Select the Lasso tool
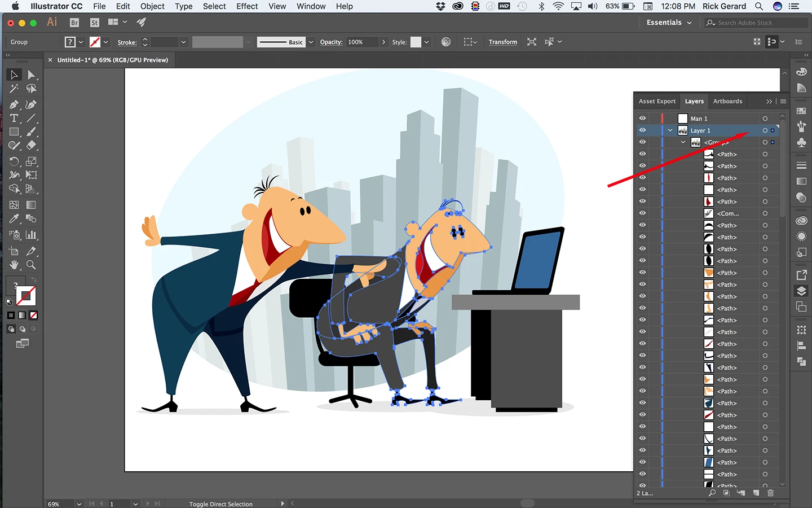This screenshot has height=508, width=812. click(x=31, y=89)
